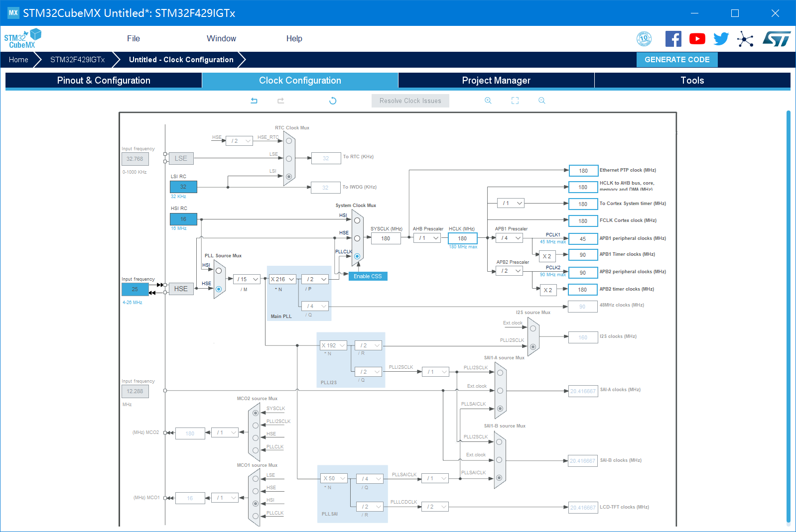The width and height of the screenshot is (796, 532).
Task: Open the YouTube channel icon
Action: [x=697, y=39]
